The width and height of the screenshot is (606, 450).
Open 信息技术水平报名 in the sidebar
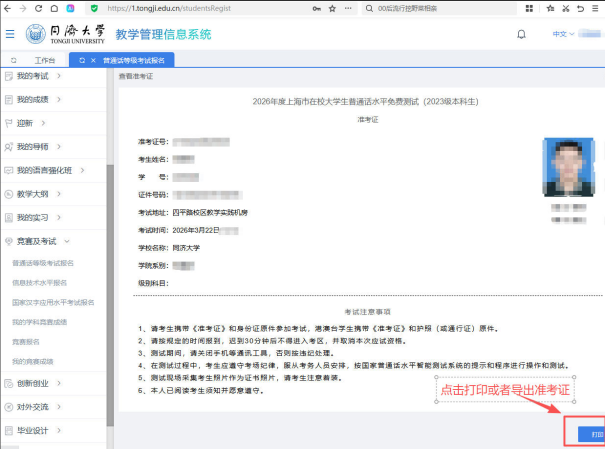[x=39, y=283]
